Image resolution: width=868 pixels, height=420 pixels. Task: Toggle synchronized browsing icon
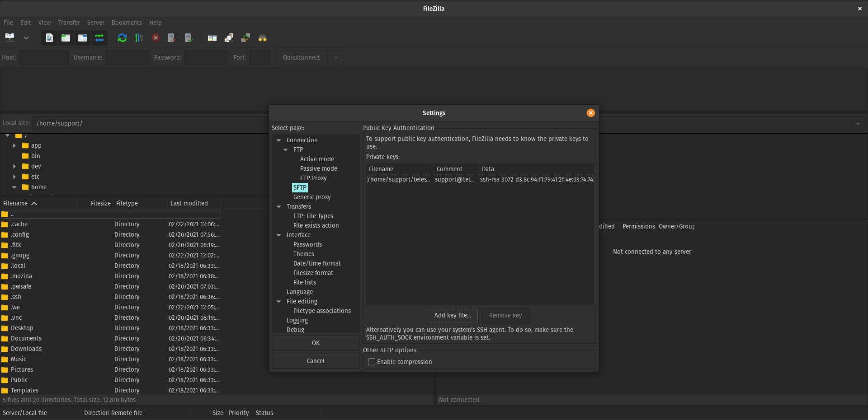click(x=245, y=38)
